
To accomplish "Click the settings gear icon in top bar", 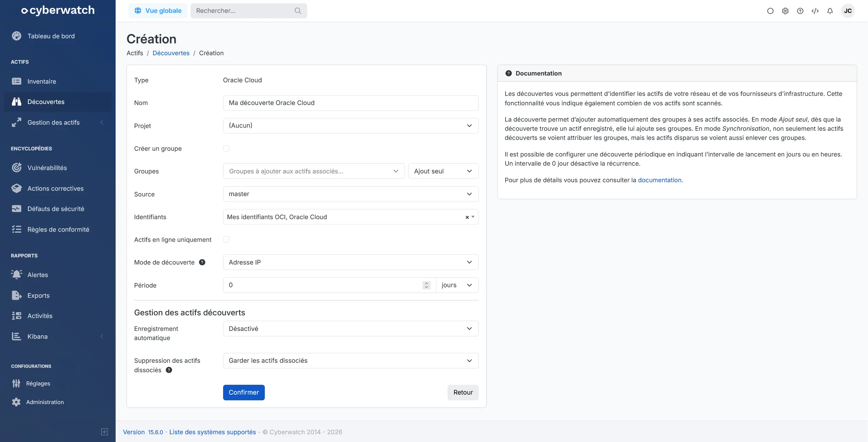I will pos(785,11).
